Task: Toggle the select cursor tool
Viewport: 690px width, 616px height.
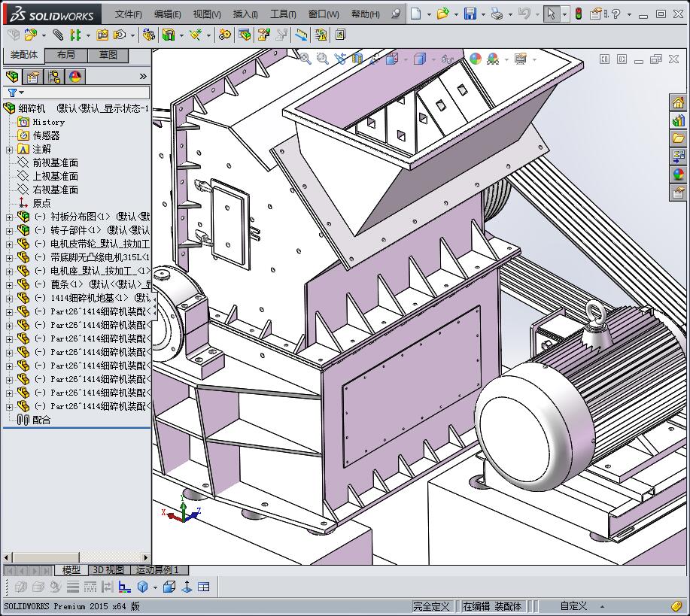Action: (x=552, y=14)
